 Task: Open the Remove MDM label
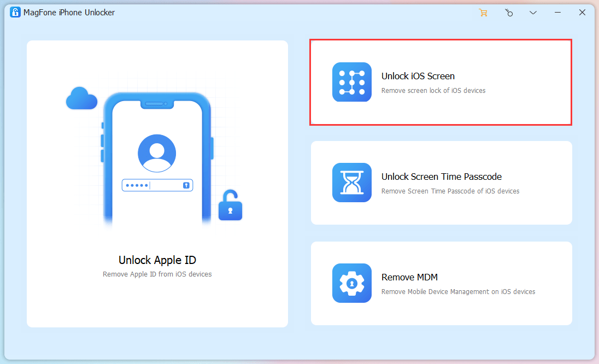pyautogui.click(x=409, y=277)
